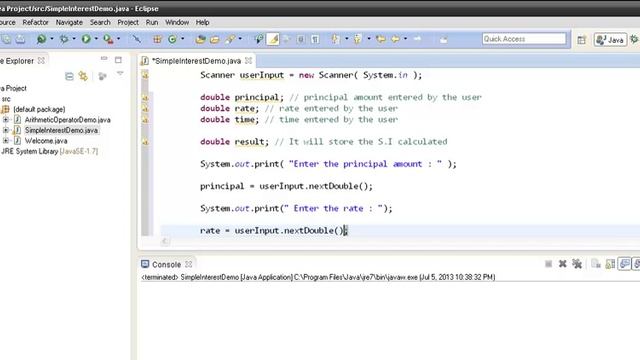Select the SimpleInterestDemo.java editor tab
640x360 pixels.
pos(196,61)
